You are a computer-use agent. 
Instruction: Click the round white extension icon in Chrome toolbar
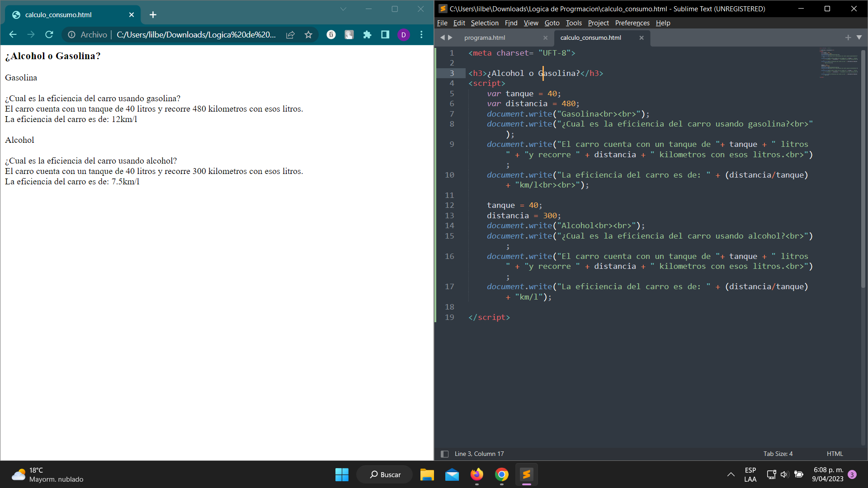(331, 35)
